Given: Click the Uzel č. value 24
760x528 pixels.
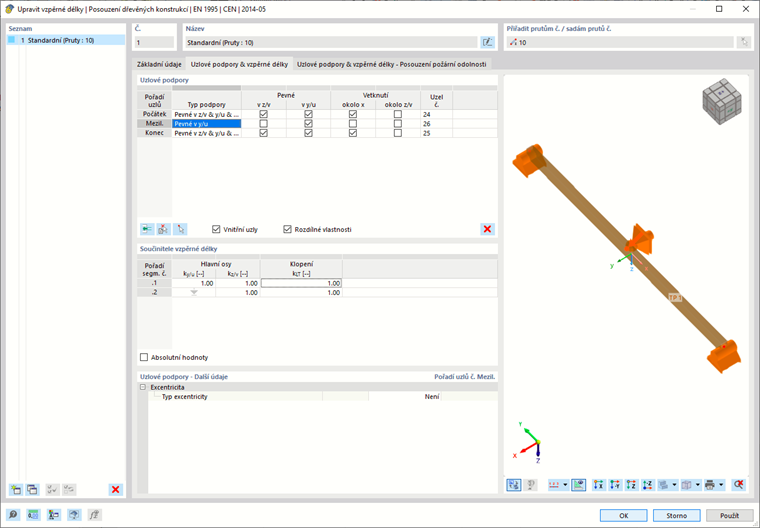Looking at the screenshot, I should tap(436, 114).
